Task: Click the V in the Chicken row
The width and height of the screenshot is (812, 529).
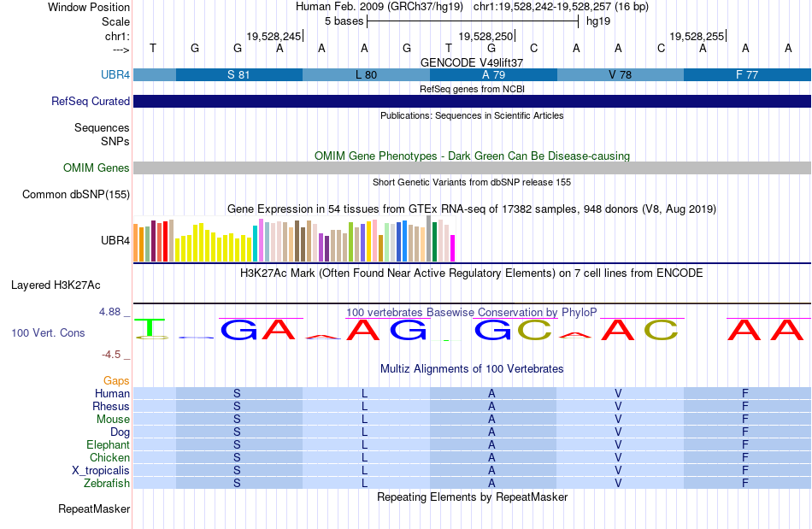Action: (x=618, y=457)
